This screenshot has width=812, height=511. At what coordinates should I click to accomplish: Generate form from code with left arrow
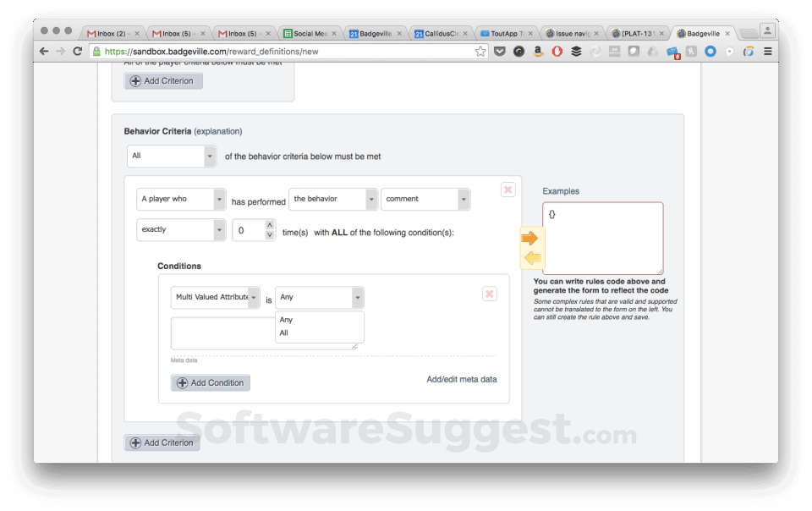532,258
